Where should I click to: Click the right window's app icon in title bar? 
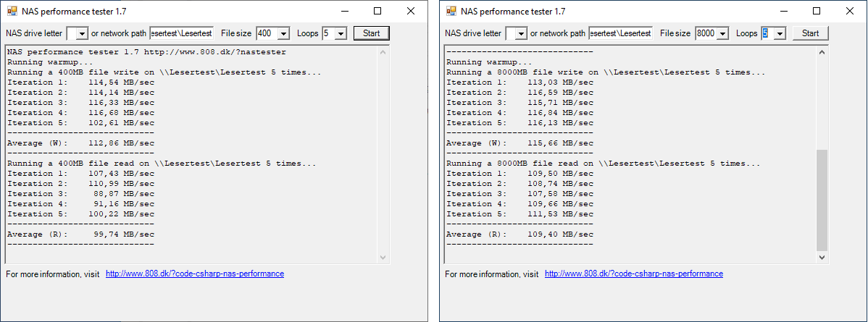tap(451, 11)
